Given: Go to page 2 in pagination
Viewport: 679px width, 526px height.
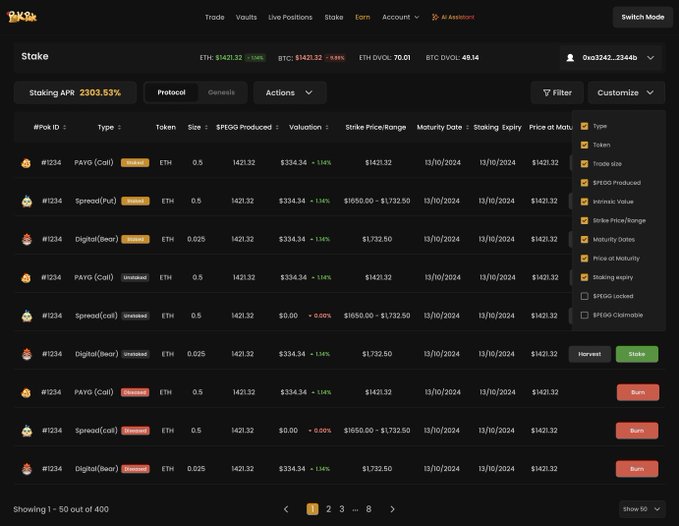Looking at the screenshot, I should (328, 509).
